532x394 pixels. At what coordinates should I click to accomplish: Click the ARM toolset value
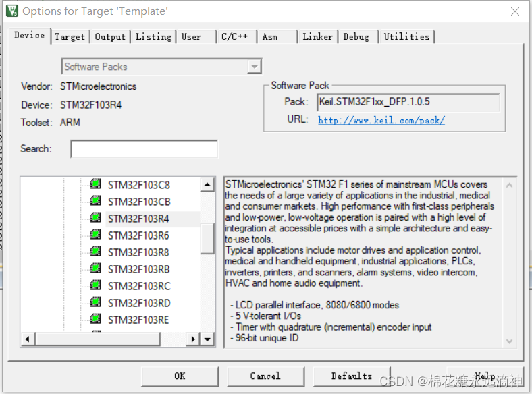coord(70,122)
